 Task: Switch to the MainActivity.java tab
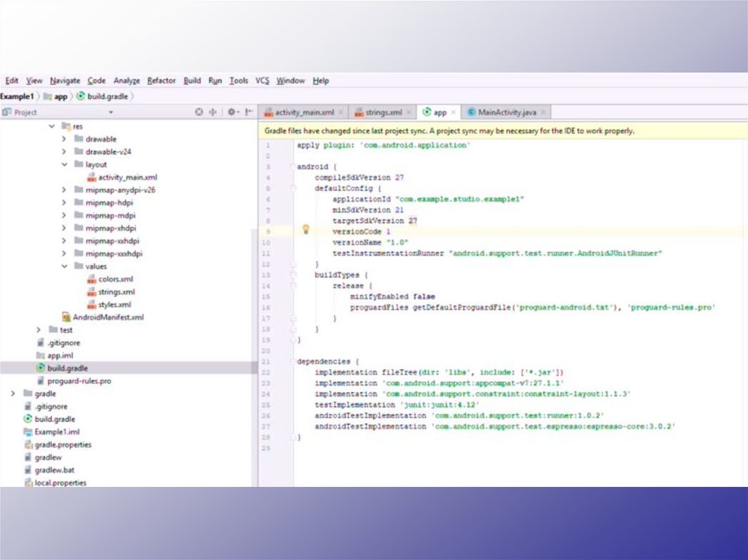tap(507, 112)
